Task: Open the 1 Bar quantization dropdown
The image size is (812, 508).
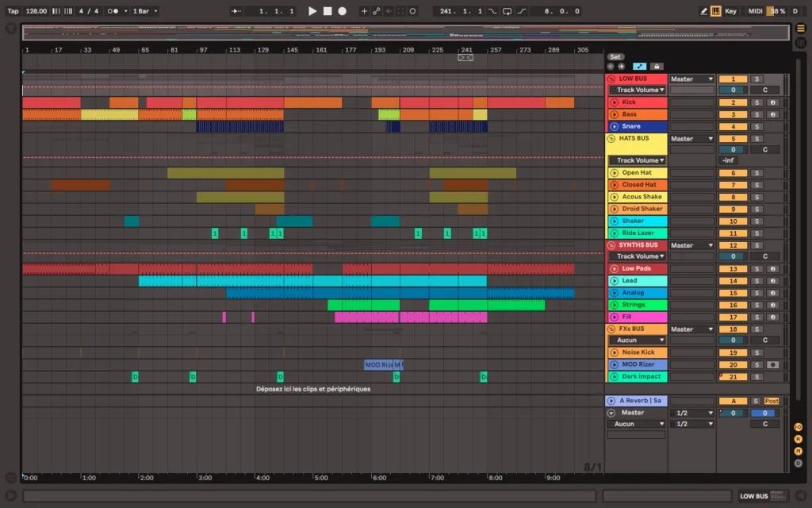Action: pos(145,11)
